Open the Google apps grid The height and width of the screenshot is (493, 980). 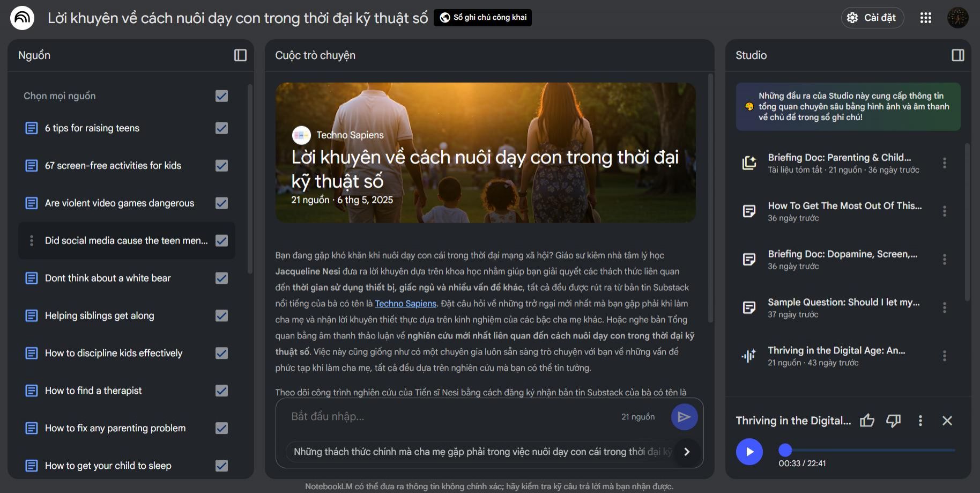pos(925,18)
